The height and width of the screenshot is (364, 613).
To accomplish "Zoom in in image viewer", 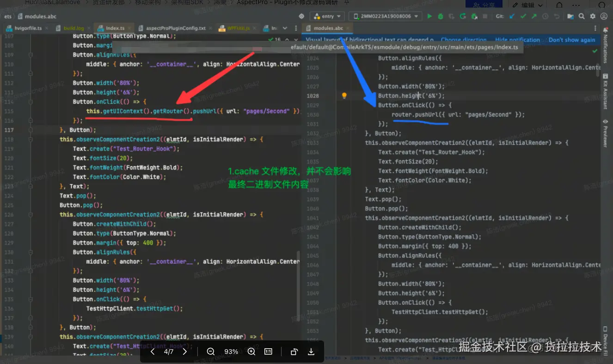I will (251, 352).
